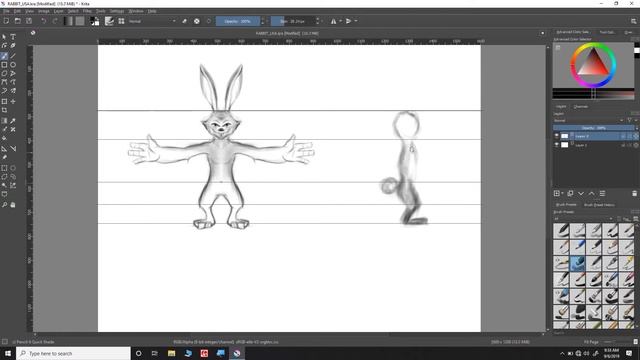
Task: Select the Ellipse shape tool
Action: [x=13, y=64]
